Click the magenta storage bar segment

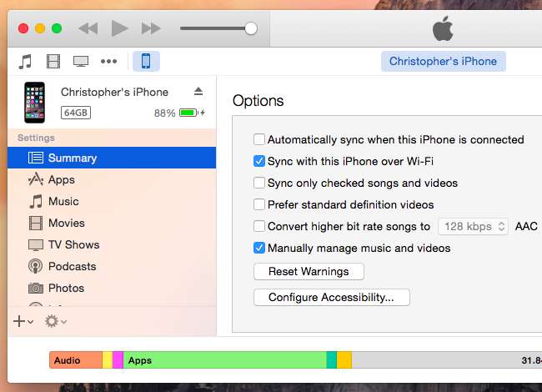[118, 360]
